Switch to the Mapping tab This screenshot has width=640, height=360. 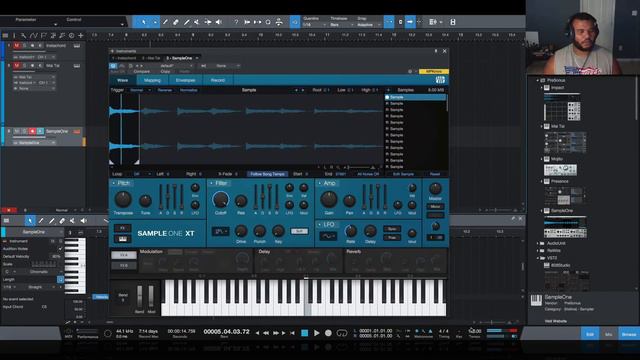[x=152, y=80]
